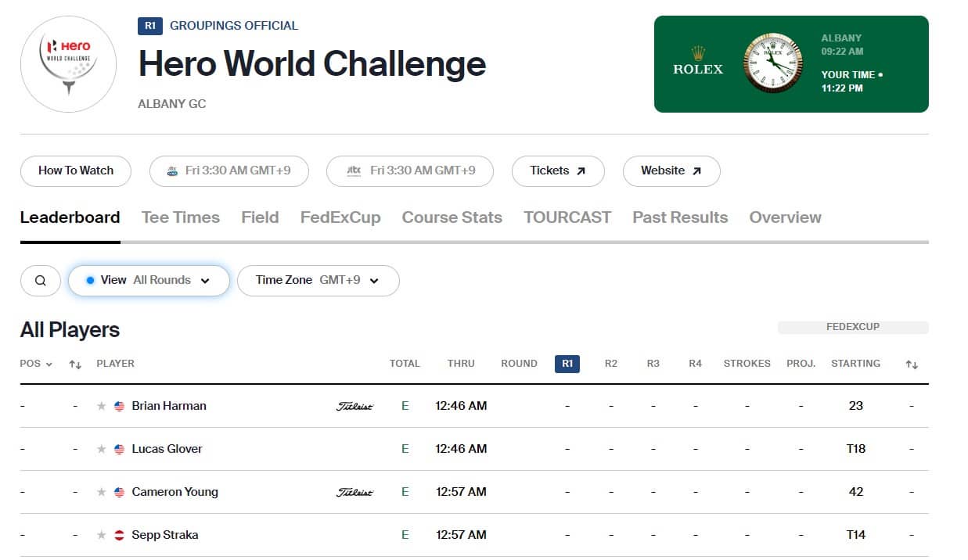Screen dimensions: 968x560
Task: Click the All Players heading
Action: [70, 330]
